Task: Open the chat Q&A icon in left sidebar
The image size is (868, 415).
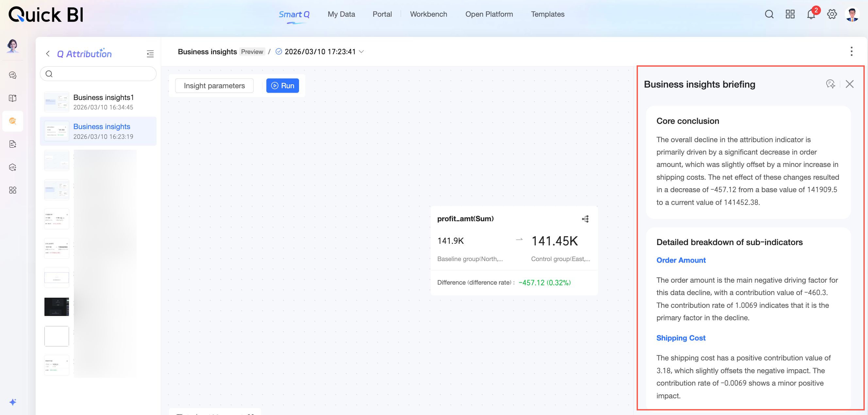Action: (x=12, y=75)
